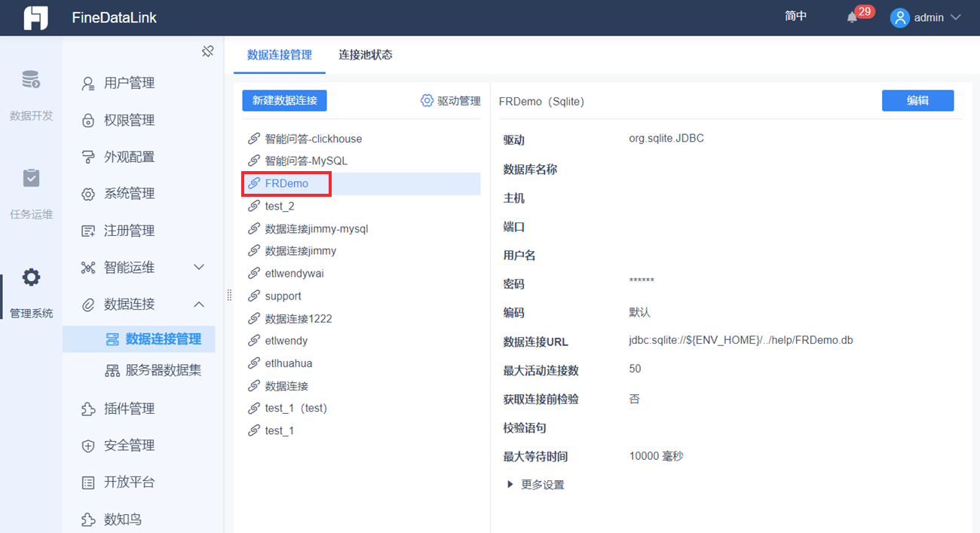Screen dimensions: 980x533
Task: Click the 最大活动连接数 value 50
Action: pyautogui.click(x=635, y=369)
